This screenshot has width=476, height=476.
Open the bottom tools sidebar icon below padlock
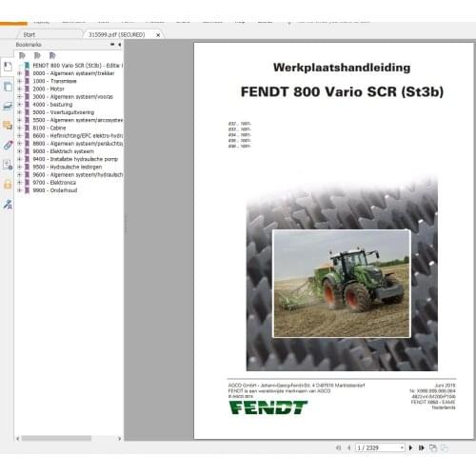coord(8,205)
